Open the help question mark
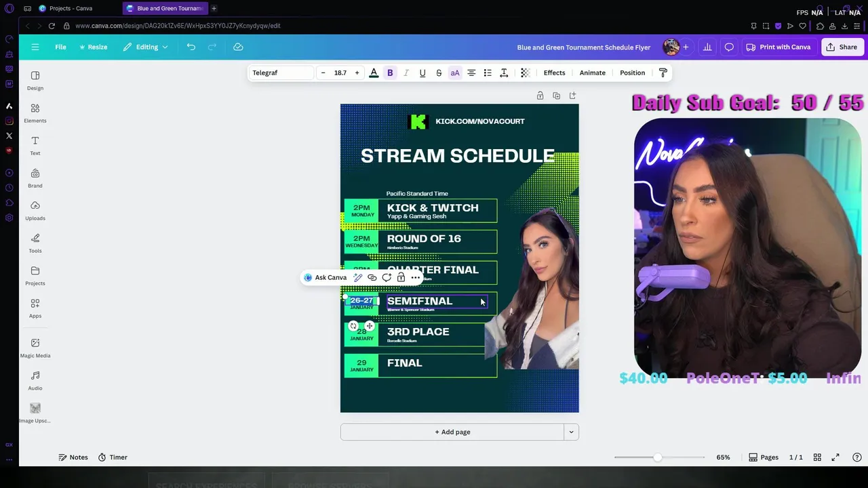 [x=857, y=457]
